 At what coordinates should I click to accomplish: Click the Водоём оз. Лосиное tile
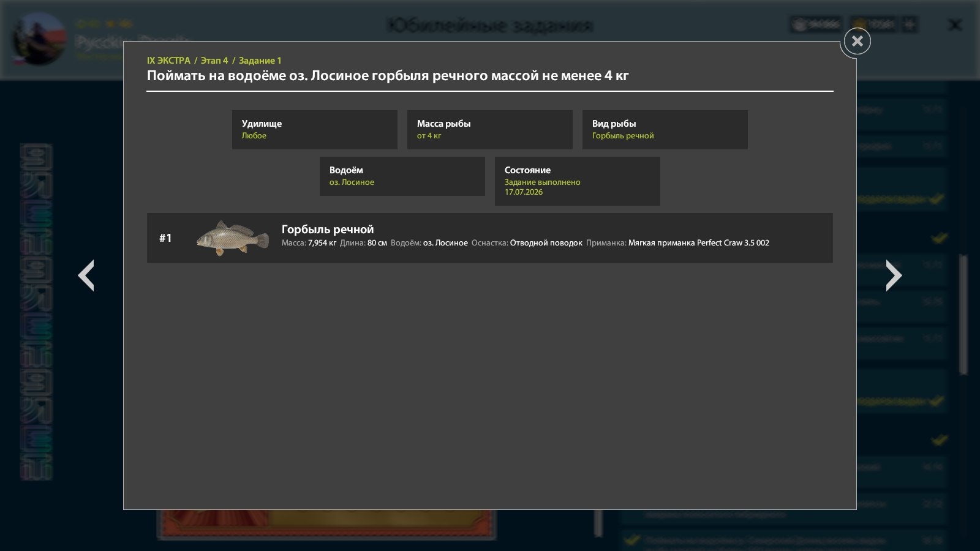[x=402, y=176]
